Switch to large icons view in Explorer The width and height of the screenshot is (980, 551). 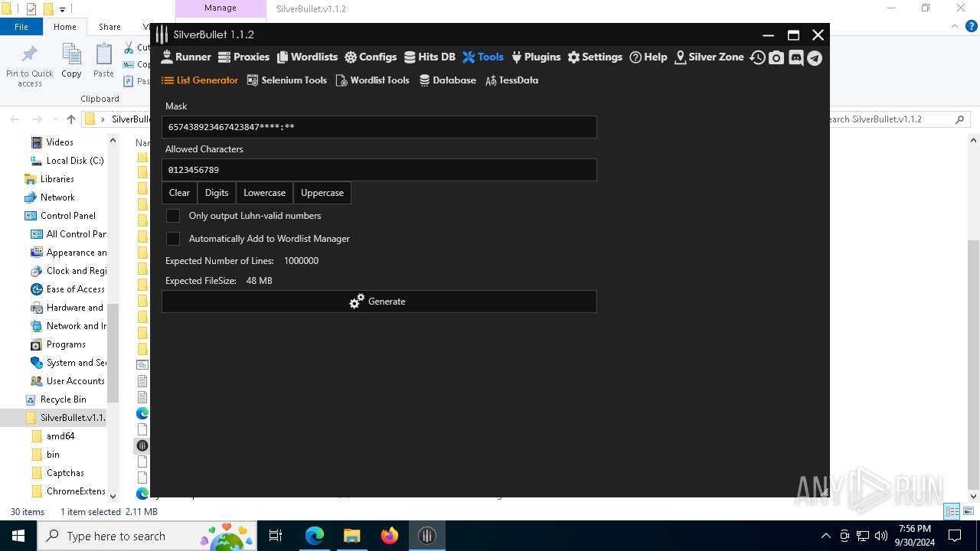pyautogui.click(x=969, y=511)
